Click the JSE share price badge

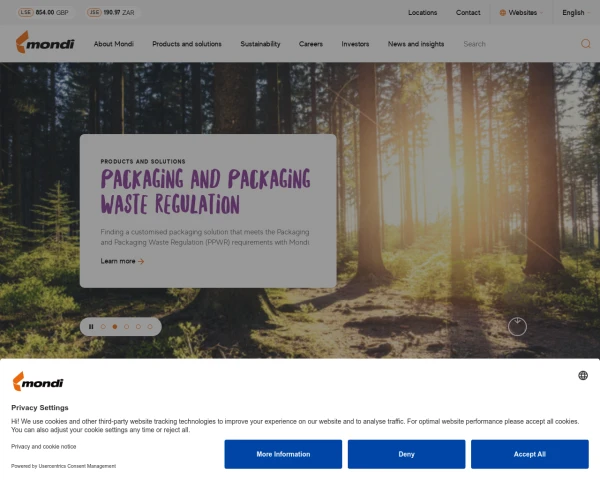[111, 12]
